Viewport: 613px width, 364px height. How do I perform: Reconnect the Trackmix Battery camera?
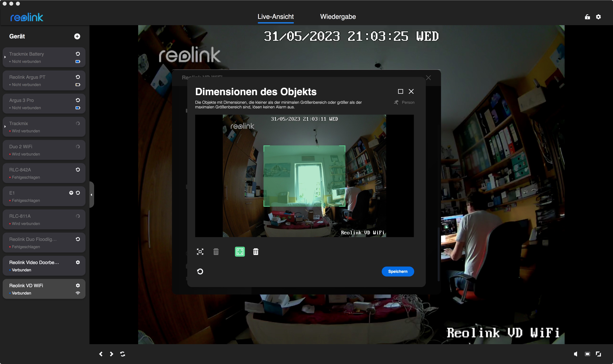pyautogui.click(x=78, y=54)
